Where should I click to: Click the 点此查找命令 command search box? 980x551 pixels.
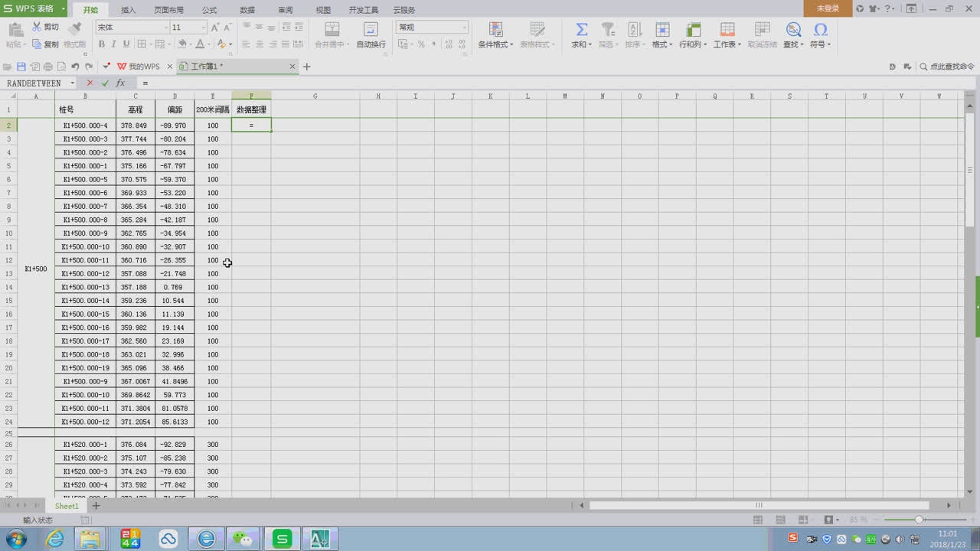[947, 67]
